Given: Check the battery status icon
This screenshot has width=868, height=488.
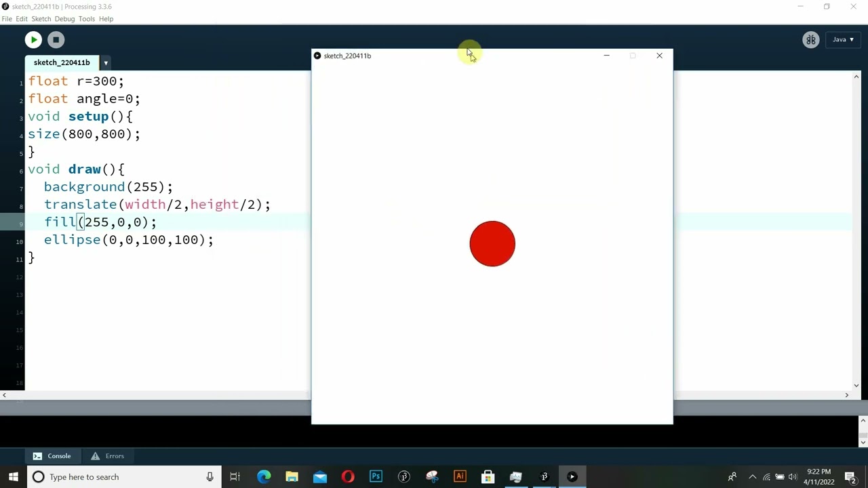Looking at the screenshot, I should click(780, 476).
